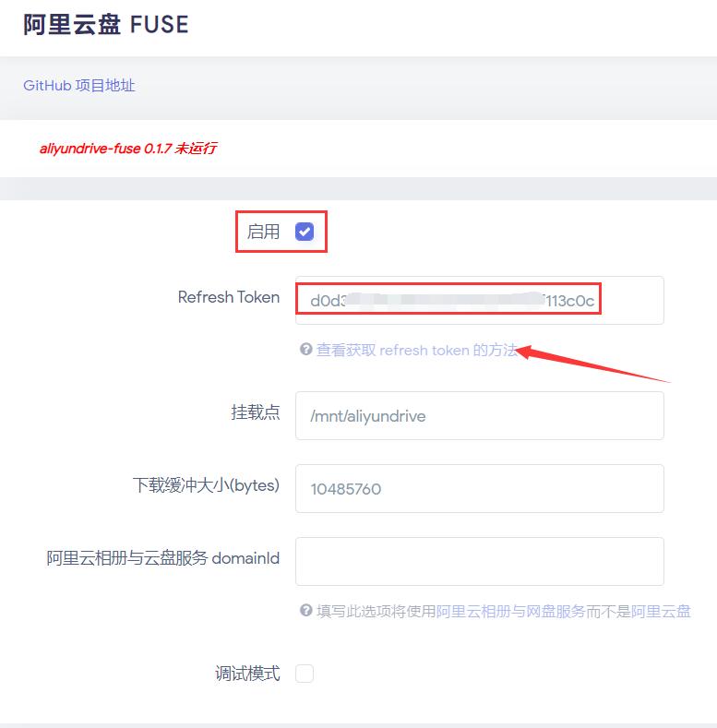Screen dimensions: 717x728
Task: Click the empty domainId input field
Action: (480, 561)
